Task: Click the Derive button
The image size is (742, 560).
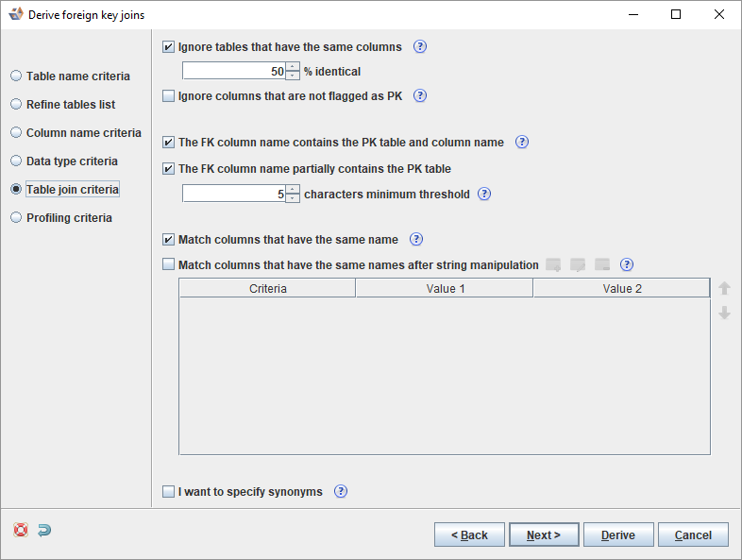Action: click(x=617, y=535)
